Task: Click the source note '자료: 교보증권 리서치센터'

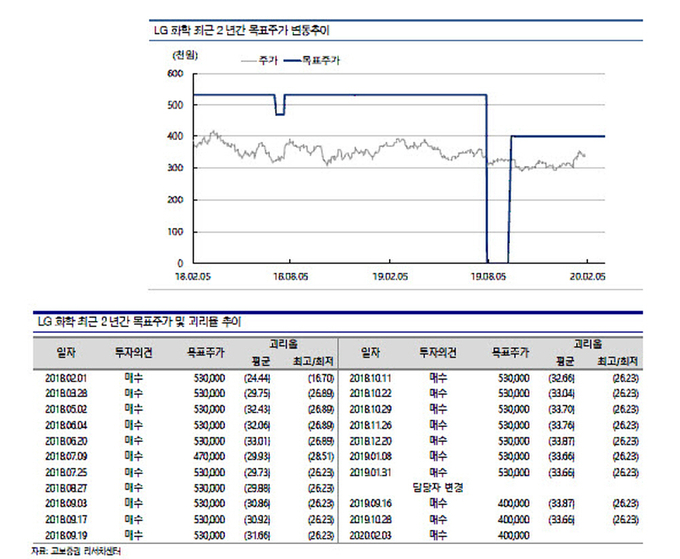Action: point(76,551)
